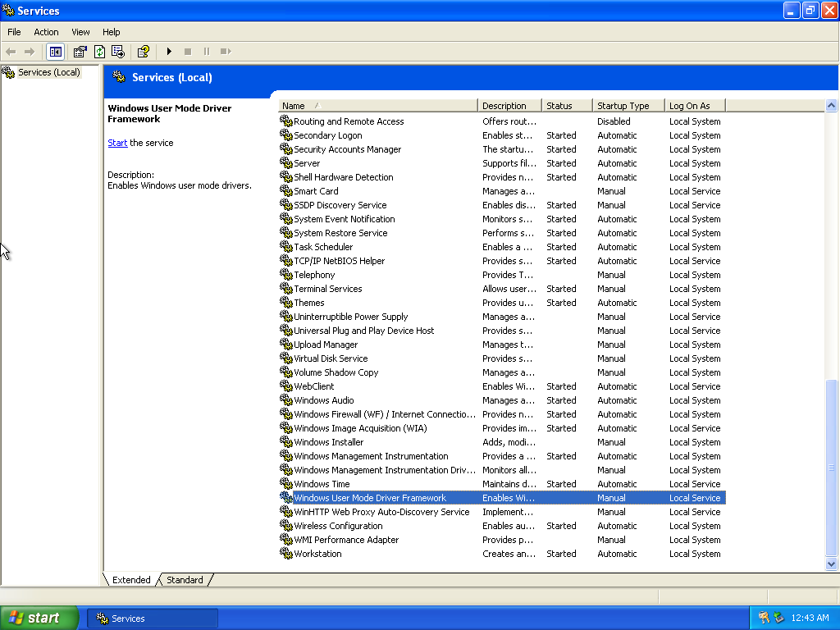Click the Help toolbar icon

pyautogui.click(x=143, y=52)
